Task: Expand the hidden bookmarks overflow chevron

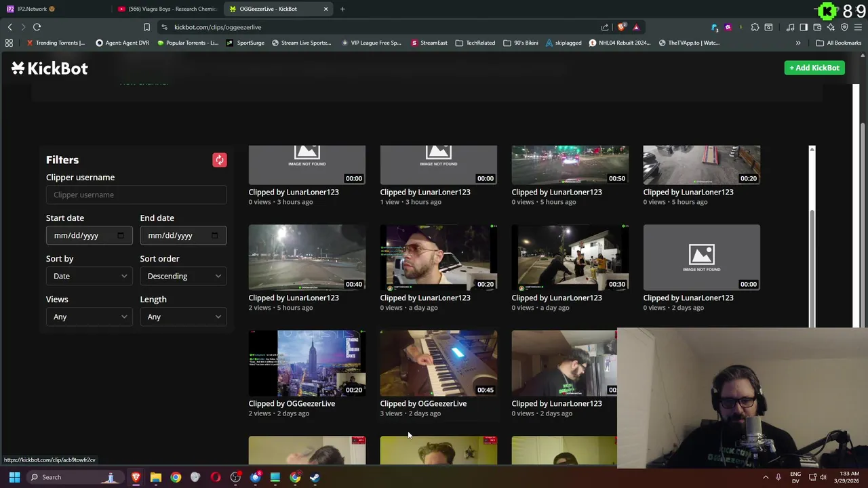Action: pos(798,43)
